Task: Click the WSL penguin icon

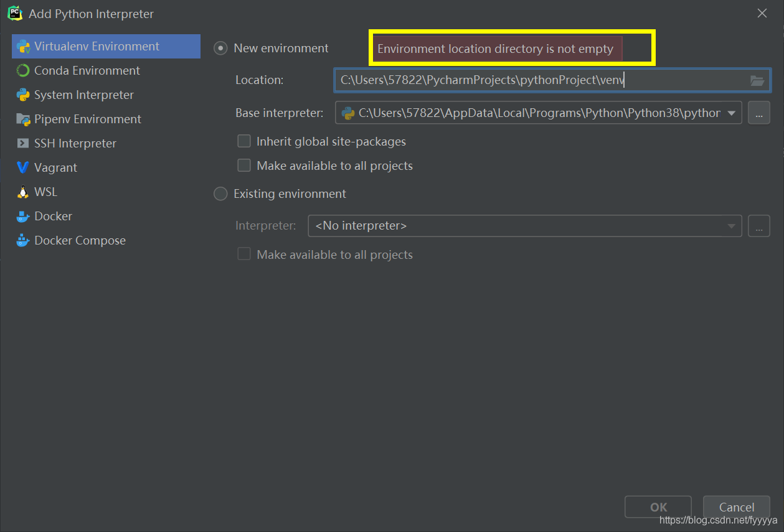Action: 23,192
